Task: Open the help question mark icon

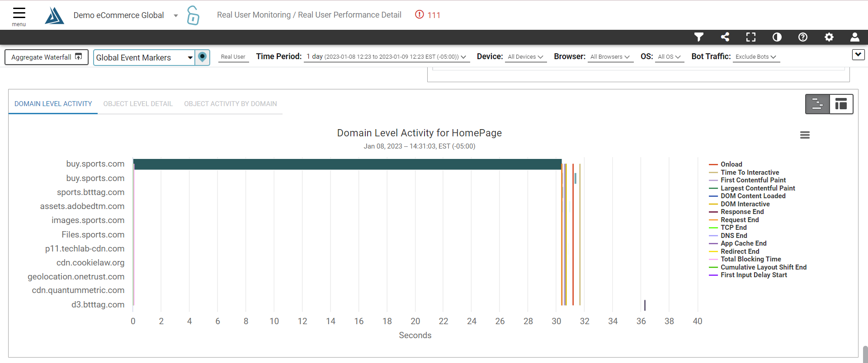Action: 803,37
